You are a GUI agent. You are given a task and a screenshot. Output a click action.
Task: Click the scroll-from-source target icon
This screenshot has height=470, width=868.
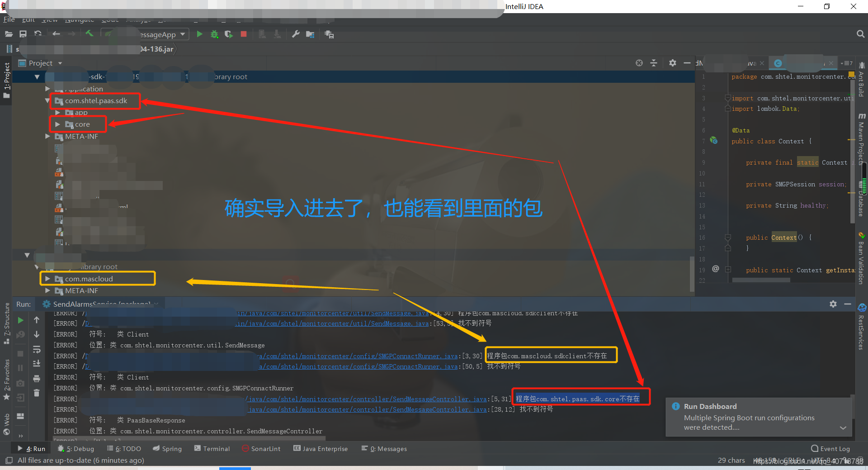coord(639,63)
